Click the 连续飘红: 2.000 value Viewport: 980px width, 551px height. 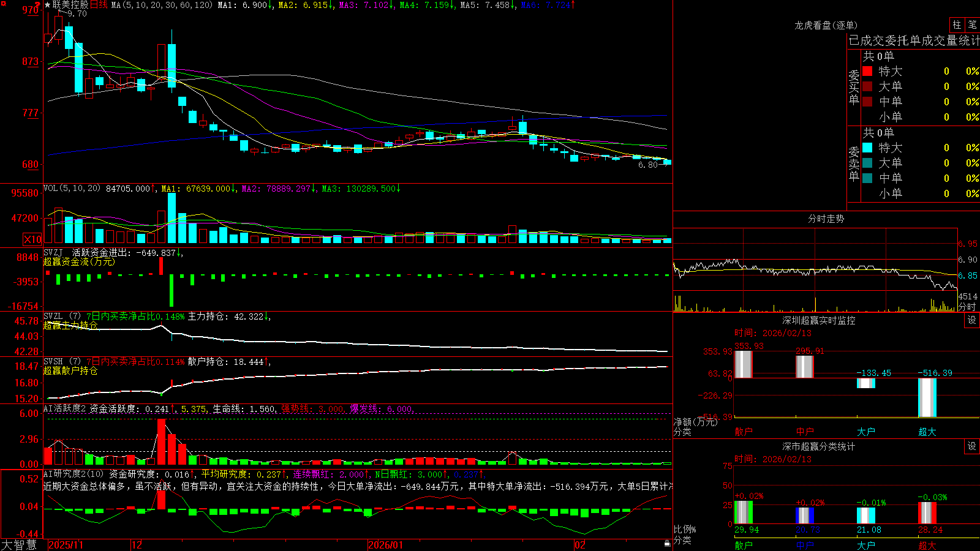[330, 474]
